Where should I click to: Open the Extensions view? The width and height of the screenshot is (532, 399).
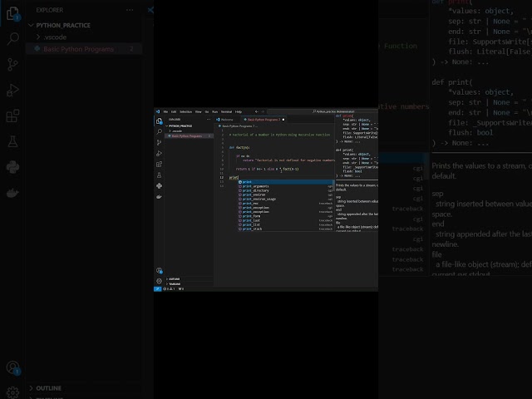coord(159,165)
